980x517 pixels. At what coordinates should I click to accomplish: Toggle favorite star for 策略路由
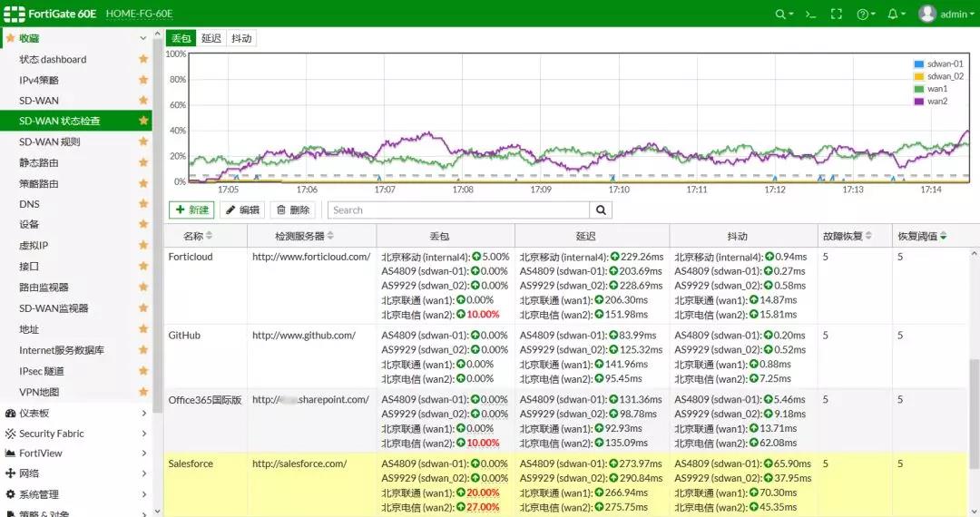tap(143, 183)
